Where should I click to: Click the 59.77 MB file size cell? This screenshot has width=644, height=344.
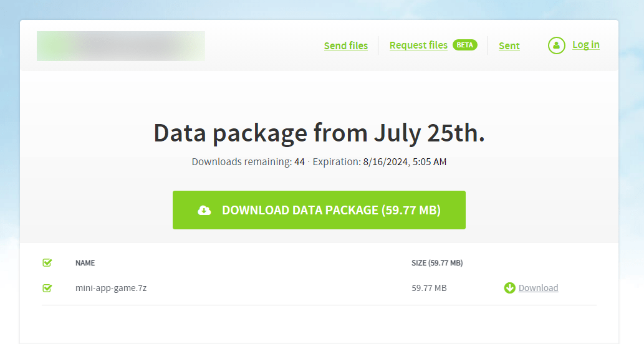(x=429, y=288)
